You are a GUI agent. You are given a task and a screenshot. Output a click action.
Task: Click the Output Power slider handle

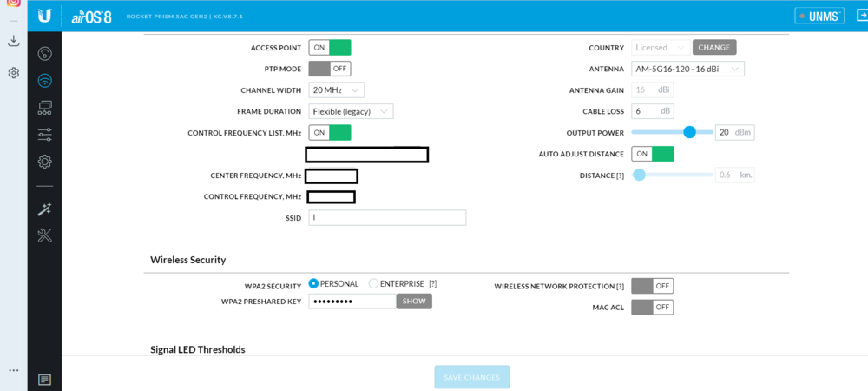(689, 132)
